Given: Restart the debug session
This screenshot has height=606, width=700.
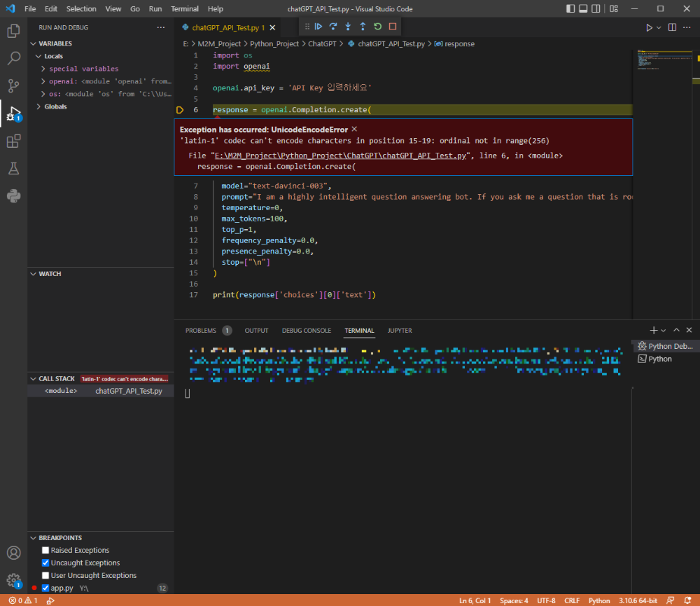Looking at the screenshot, I should 378,27.
